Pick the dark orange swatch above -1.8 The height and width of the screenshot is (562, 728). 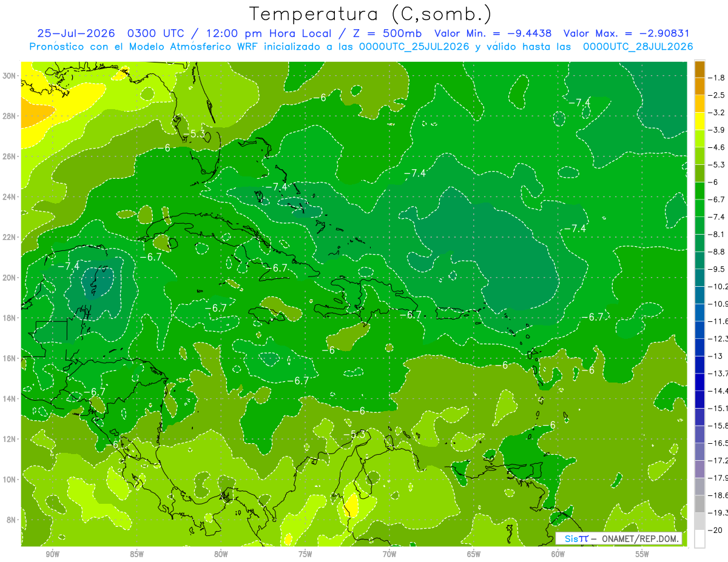699,69
